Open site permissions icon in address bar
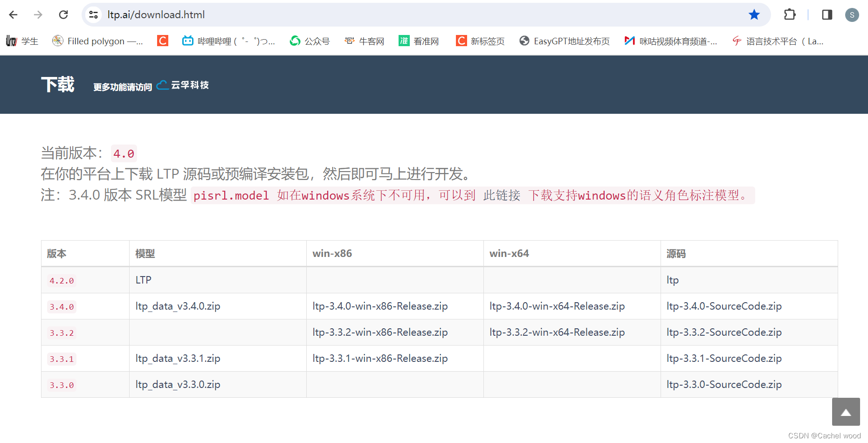Screen dimensions: 868x443 click(93, 14)
